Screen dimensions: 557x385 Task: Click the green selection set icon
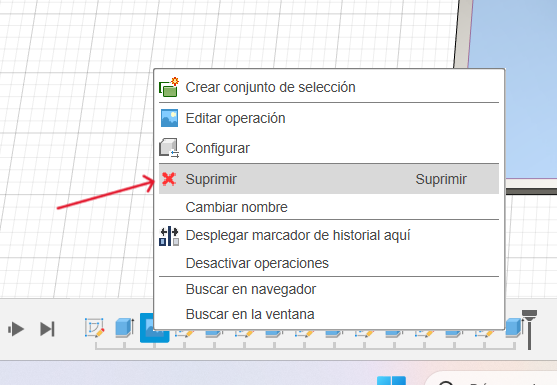coord(169,87)
